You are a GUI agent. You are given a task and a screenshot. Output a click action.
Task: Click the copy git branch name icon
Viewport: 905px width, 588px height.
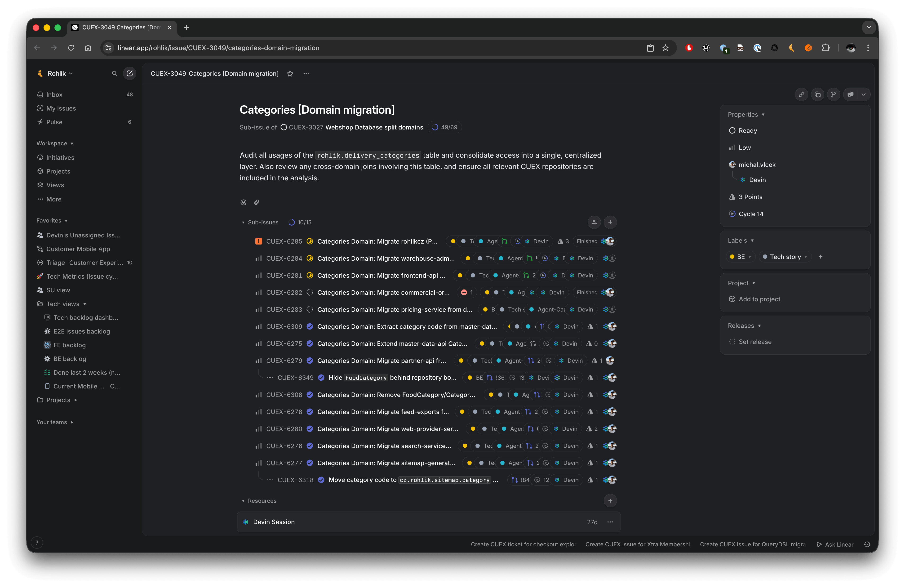[833, 94]
